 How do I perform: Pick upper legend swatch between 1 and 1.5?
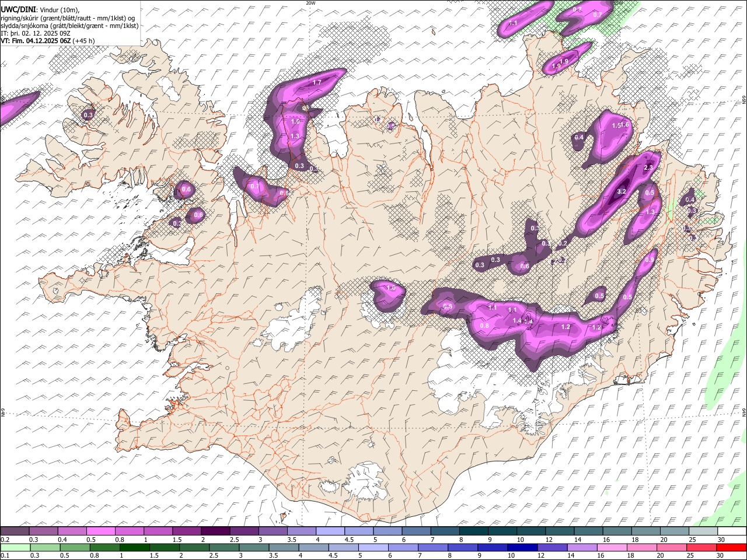[158, 531]
